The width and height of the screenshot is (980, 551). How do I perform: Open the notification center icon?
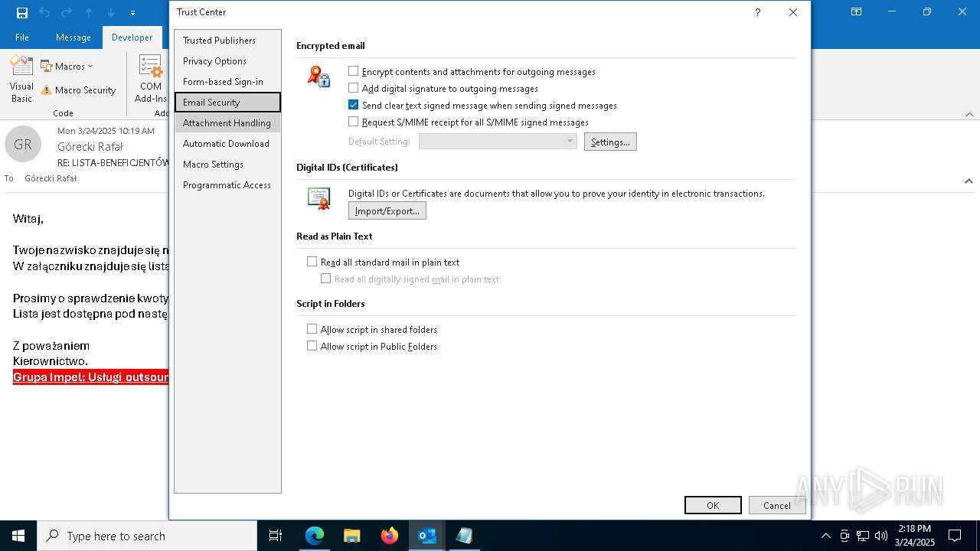click(x=955, y=536)
